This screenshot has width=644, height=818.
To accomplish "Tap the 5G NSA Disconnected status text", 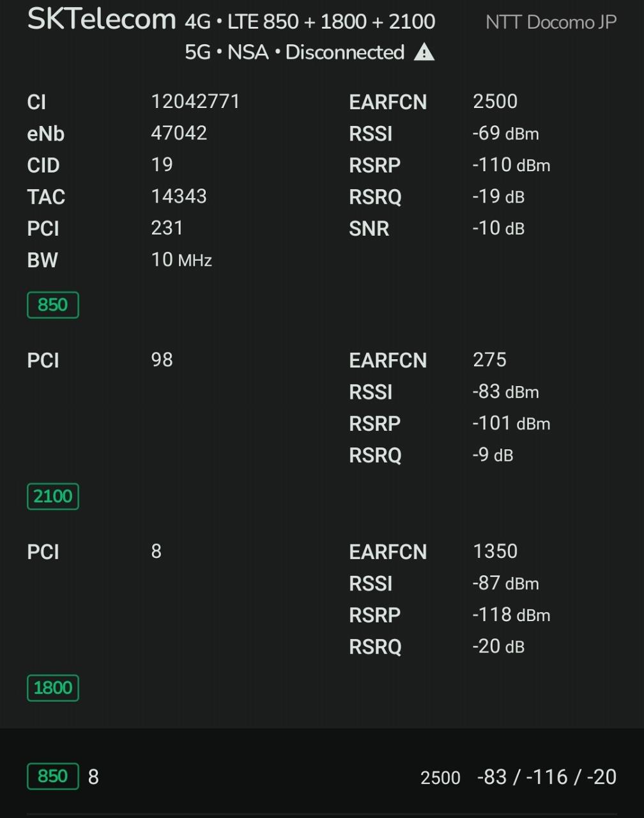I will click(295, 52).
